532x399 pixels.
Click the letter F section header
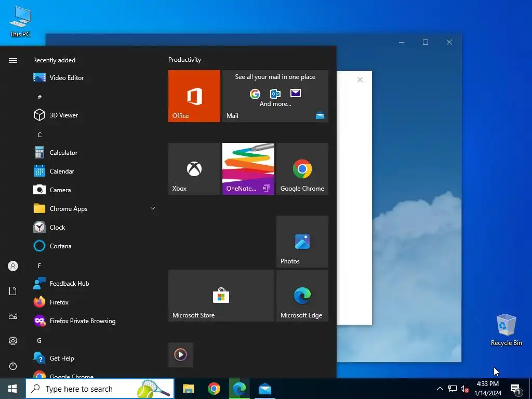coord(39,265)
